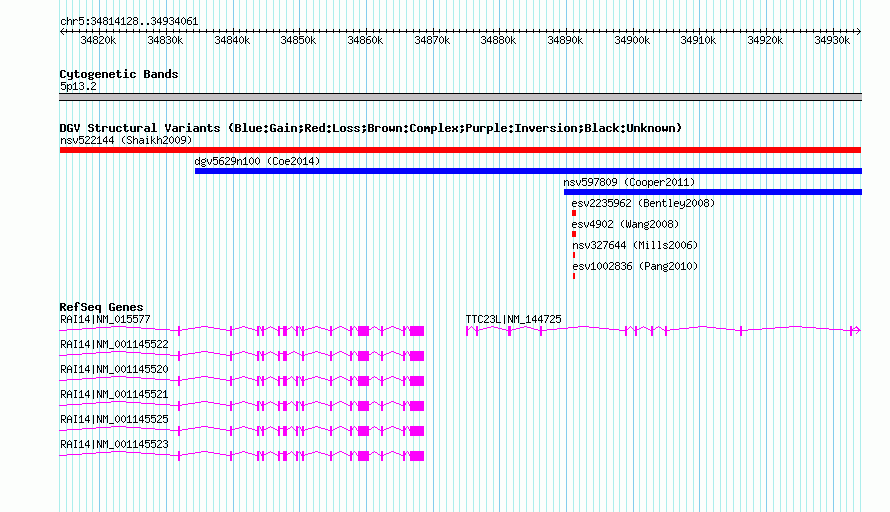Select the 5p13.2 band label
This screenshot has height=512, width=890.
click(78, 86)
